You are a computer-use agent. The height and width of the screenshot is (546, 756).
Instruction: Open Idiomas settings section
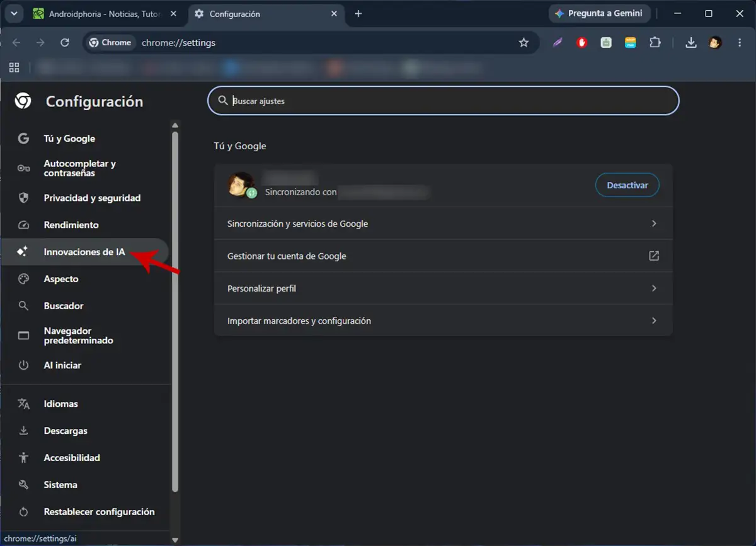85,404
